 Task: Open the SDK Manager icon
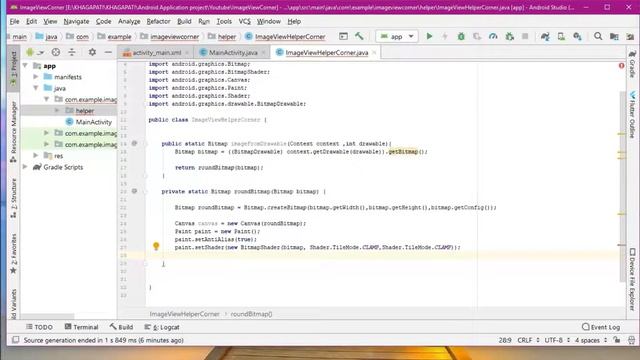tap(577, 36)
